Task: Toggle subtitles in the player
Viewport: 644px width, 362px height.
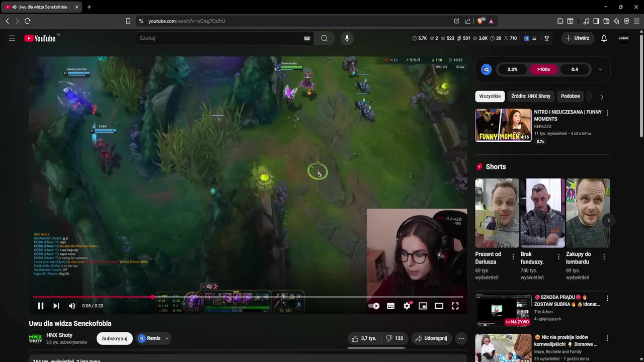Action: pos(390,306)
